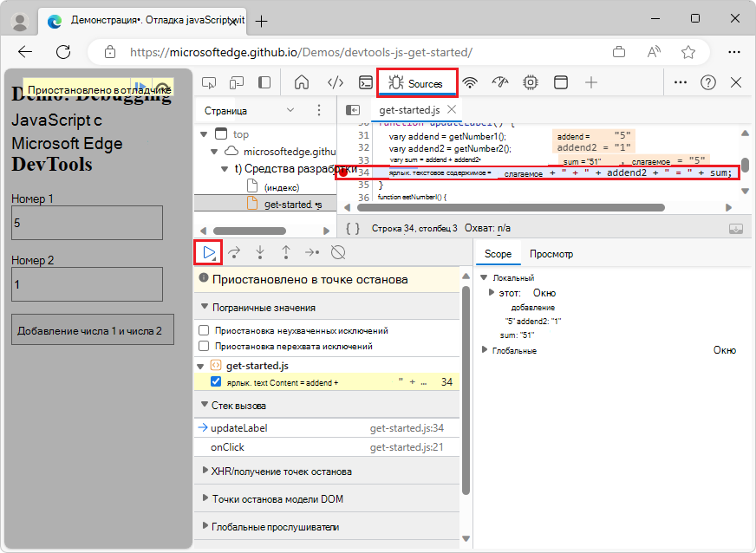Open the Elements tool icon

pos(336,83)
